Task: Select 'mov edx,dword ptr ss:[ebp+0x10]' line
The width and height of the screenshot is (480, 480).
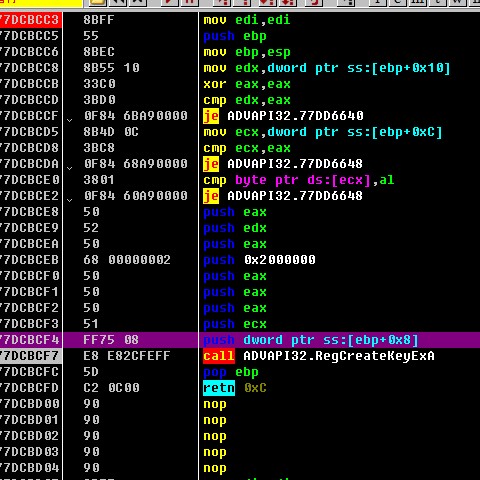Action: 327,68
